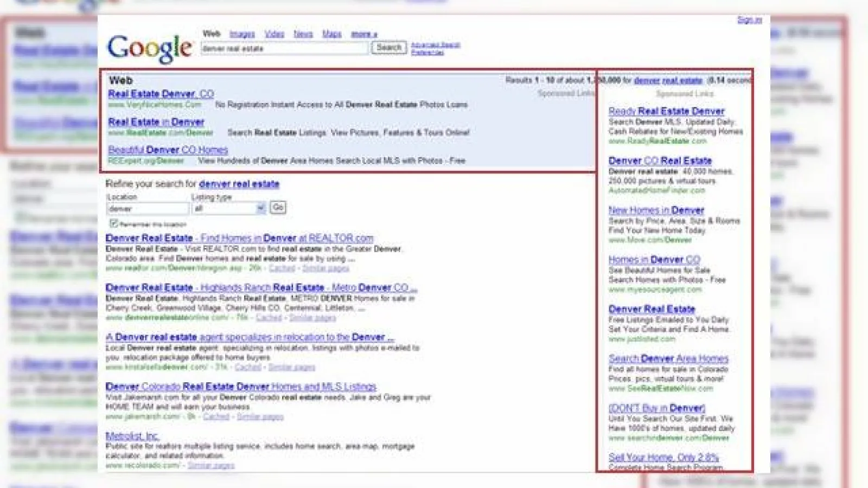Open Similar pages for realtor.com result
This screenshot has height=488, width=868.
[x=325, y=268]
